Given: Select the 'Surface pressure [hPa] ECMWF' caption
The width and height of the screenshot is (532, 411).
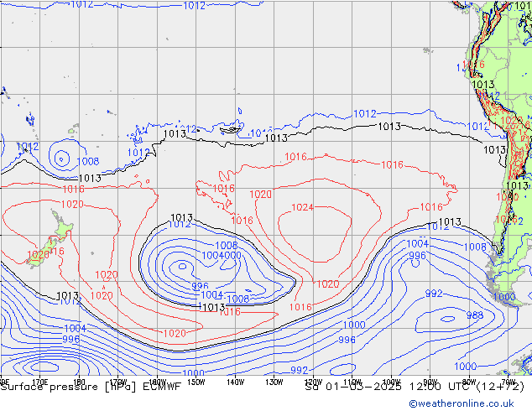Looking at the screenshot, I should [x=91, y=387].
